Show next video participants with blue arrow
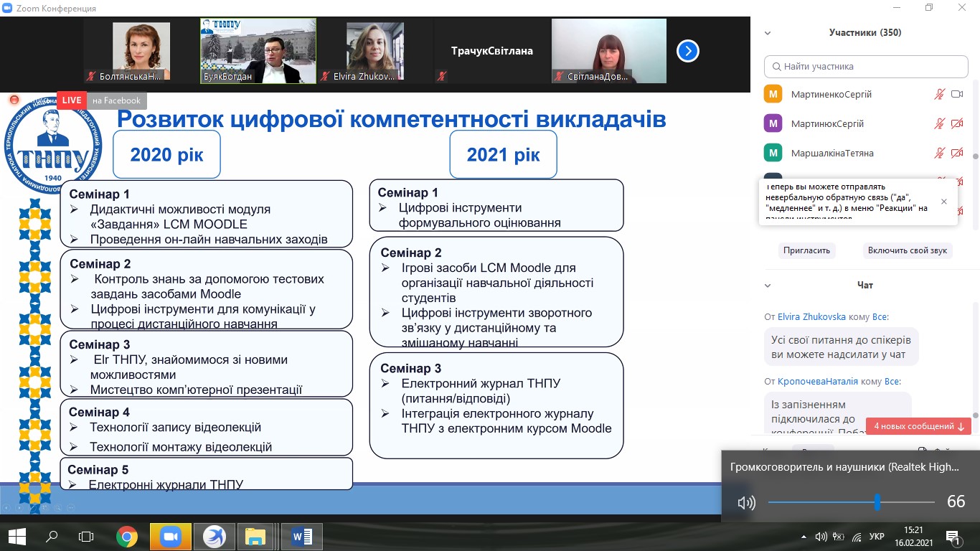The image size is (980, 551). (x=688, y=51)
